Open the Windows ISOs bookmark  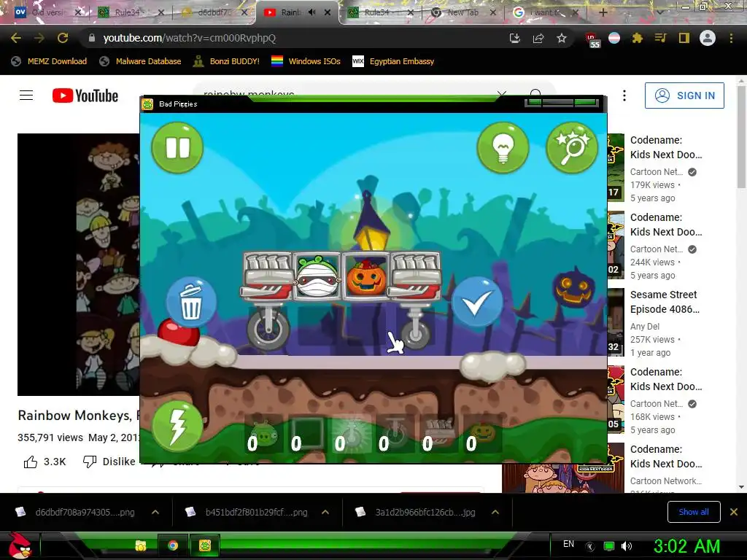pos(306,61)
